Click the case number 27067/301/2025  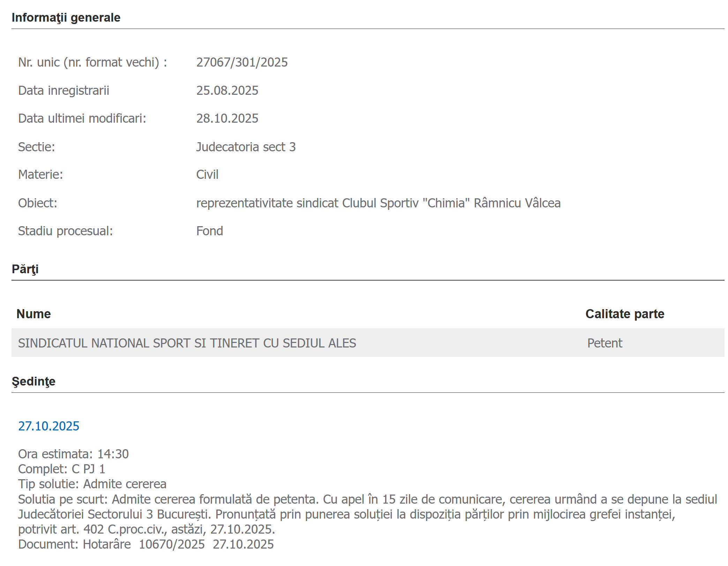tap(242, 62)
